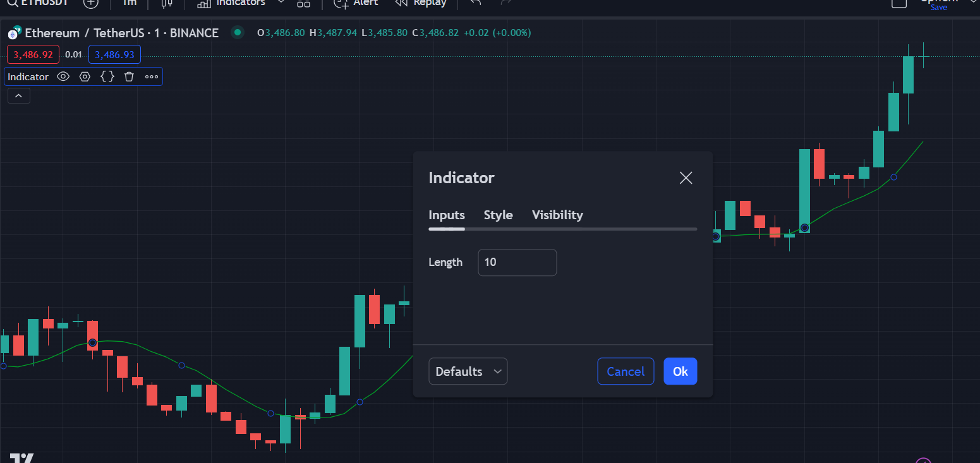The width and height of the screenshot is (980, 463).
Task: Collapse the indicator legend with the up arrow
Action: [18, 95]
